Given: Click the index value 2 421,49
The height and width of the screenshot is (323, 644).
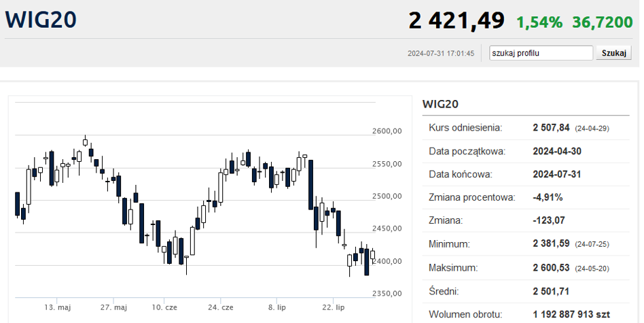Looking at the screenshot, I should [456, 20].
